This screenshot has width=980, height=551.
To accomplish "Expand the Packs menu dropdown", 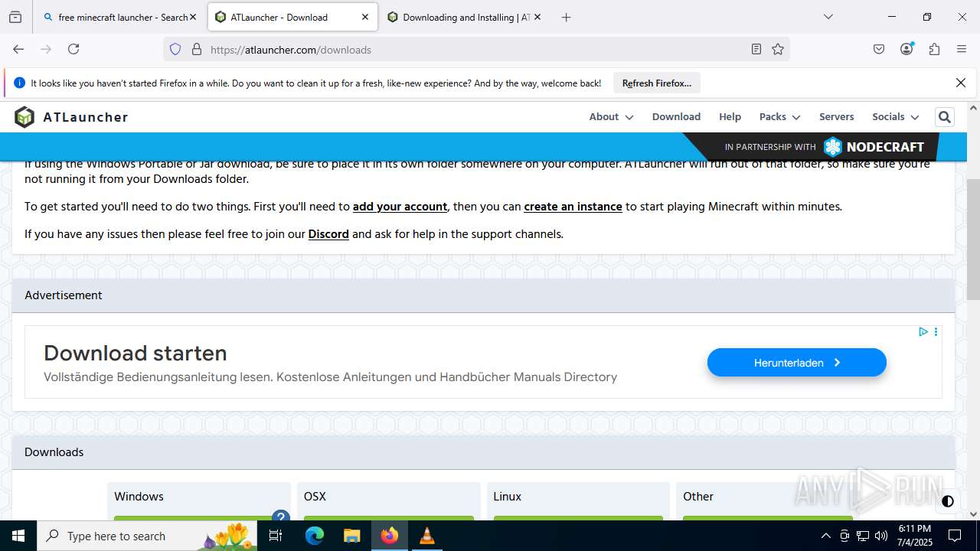I will (779, 117).
